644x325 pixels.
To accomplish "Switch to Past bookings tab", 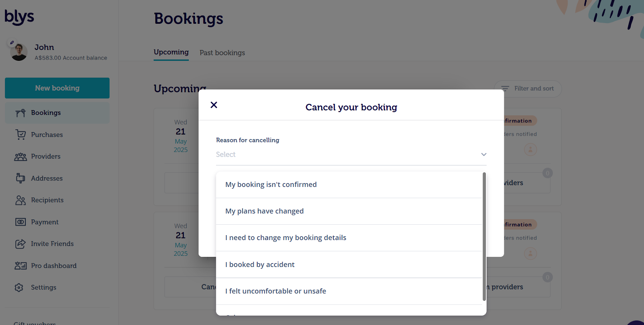I will coord(222,53).
